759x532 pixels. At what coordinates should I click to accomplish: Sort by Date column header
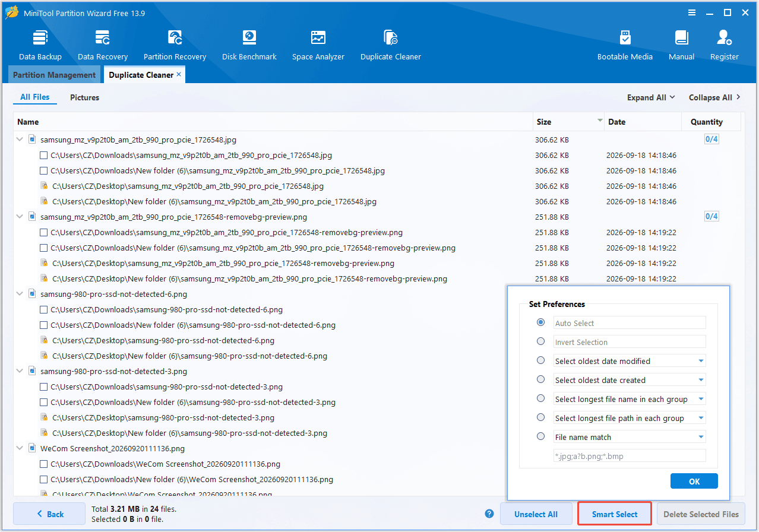pos(643,122)
